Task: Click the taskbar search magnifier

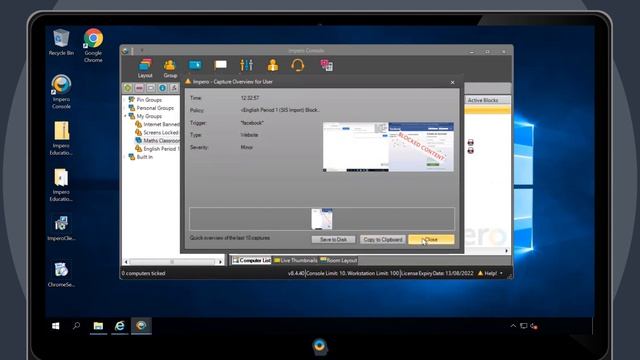Action: [x=76, y=326]
